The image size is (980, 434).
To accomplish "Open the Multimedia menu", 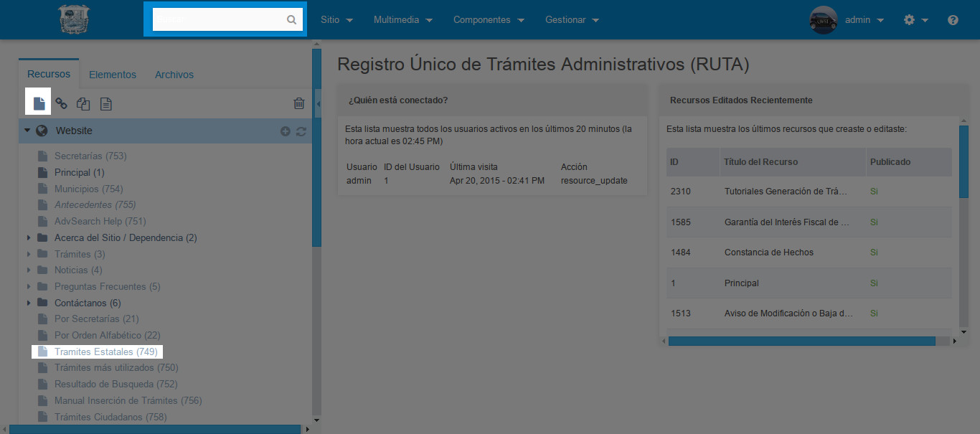I will click(x=403, y=20).
